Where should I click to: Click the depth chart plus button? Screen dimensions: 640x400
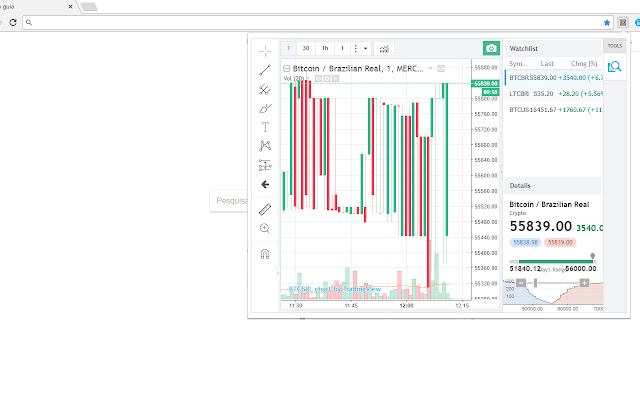(x=584, y=283)
